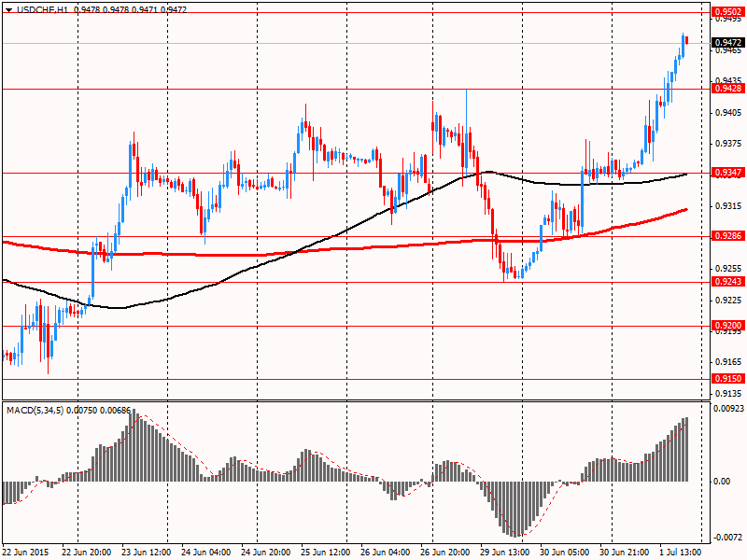The image size is (747, 560).
Task: Click the 22 Jun 20:00 time label
Action: [87, 553]
